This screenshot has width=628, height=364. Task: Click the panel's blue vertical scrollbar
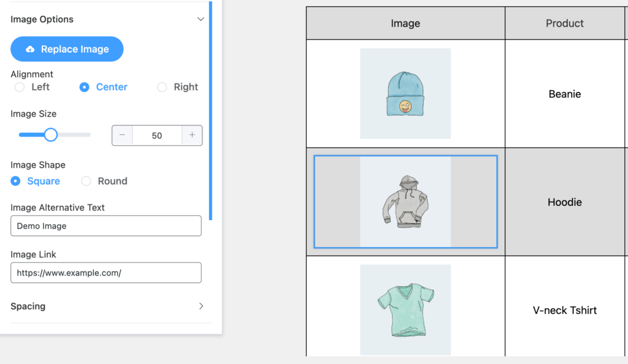coord(211,111)
